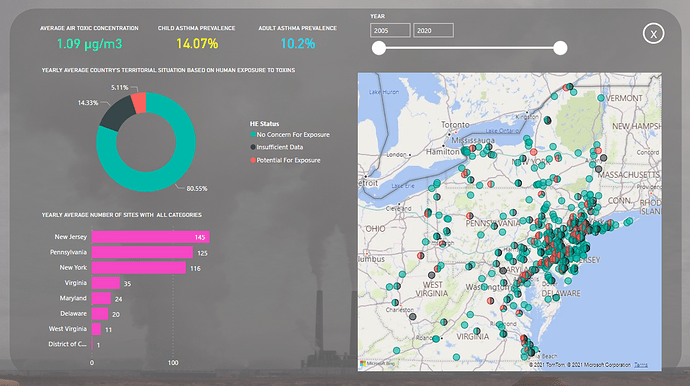Select the right handle of the year slider
Screen dimensions: 690x386
point(560,48)
